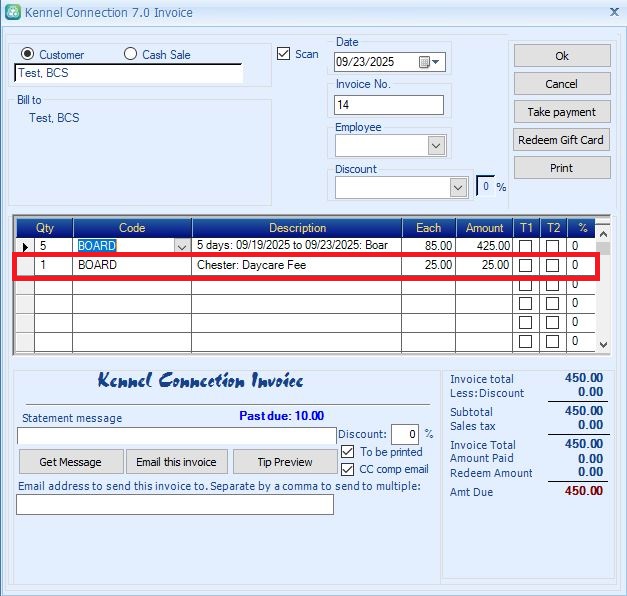Open the BOARD code dropdown in first row

click(182, 247)
